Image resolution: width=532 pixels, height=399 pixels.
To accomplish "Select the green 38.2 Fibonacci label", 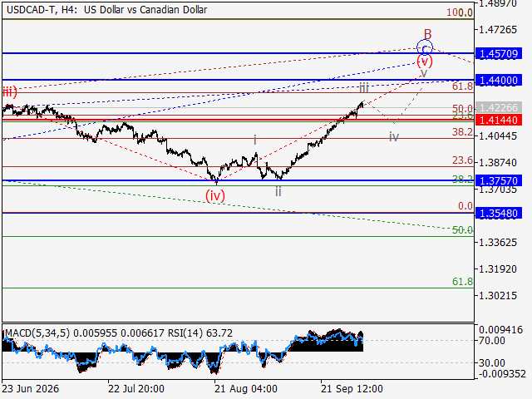I will point(462,180).
